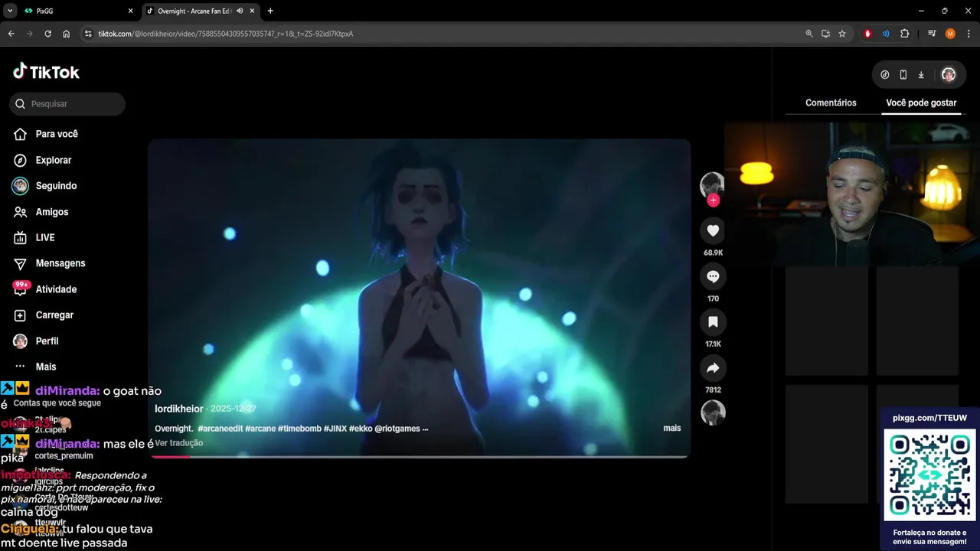Switch to the PixGG browser tab
The height and width of the screenshot is (551, 980).
coord(77,11)
